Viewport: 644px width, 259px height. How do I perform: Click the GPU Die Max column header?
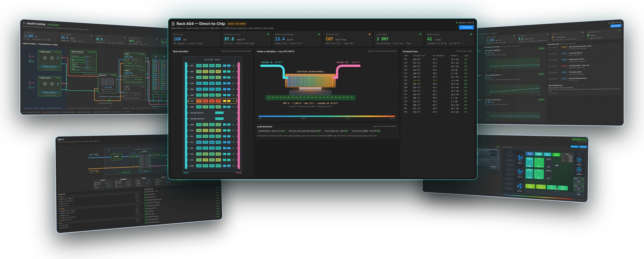[x=438, y=56]
